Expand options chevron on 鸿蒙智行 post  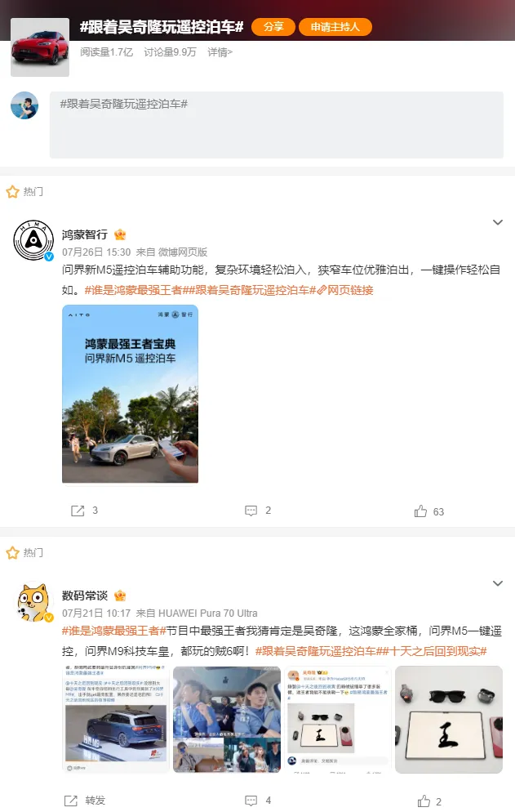point(497,222)
